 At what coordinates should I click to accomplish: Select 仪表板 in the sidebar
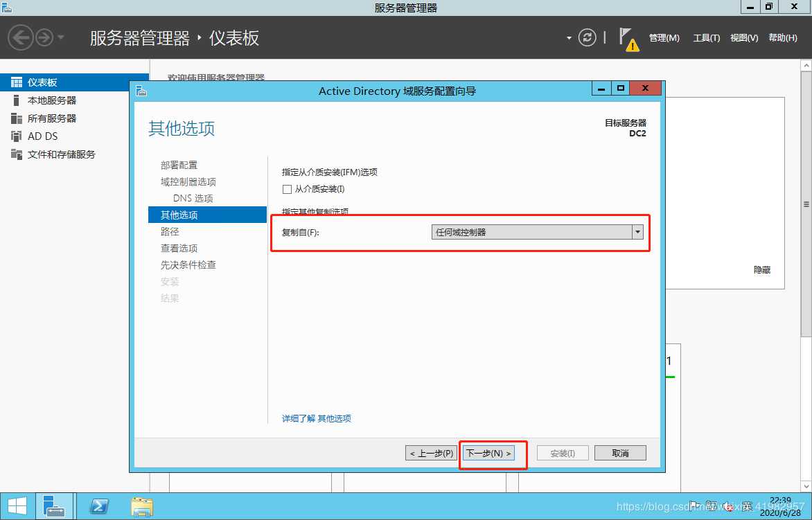[75, 82]
